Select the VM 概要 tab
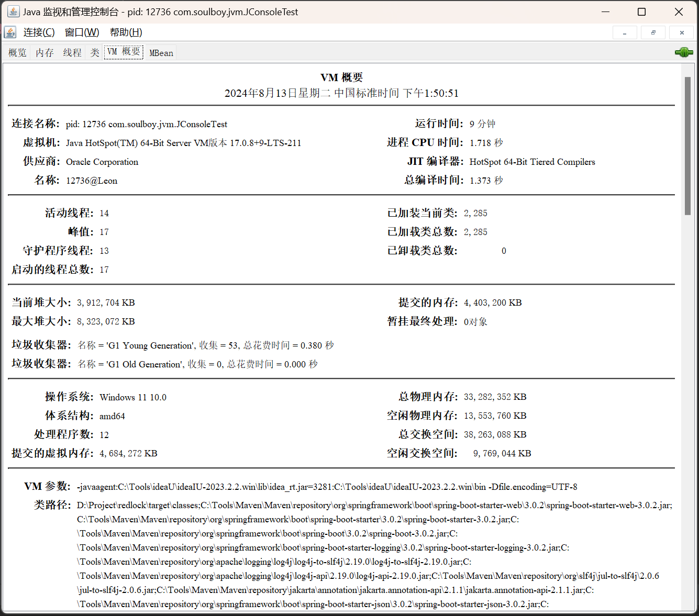Screen dimensions: 699x616 click(x=124, y=52)
